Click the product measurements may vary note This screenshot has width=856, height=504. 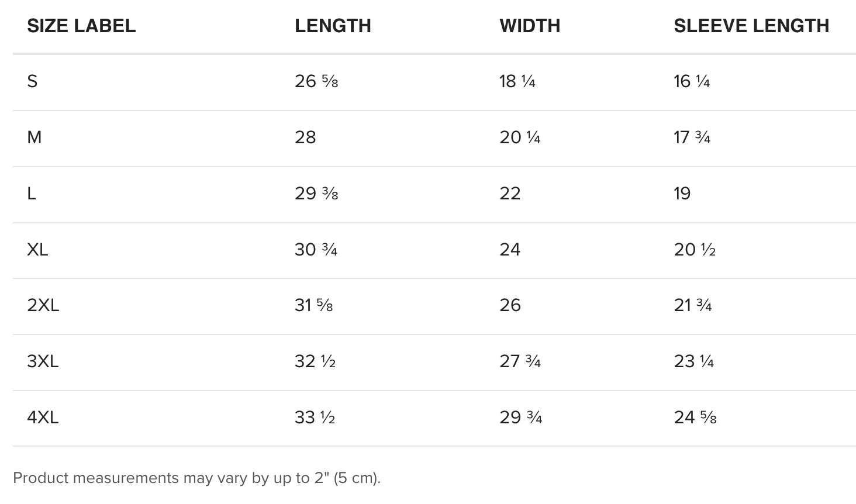coord(196,478)
